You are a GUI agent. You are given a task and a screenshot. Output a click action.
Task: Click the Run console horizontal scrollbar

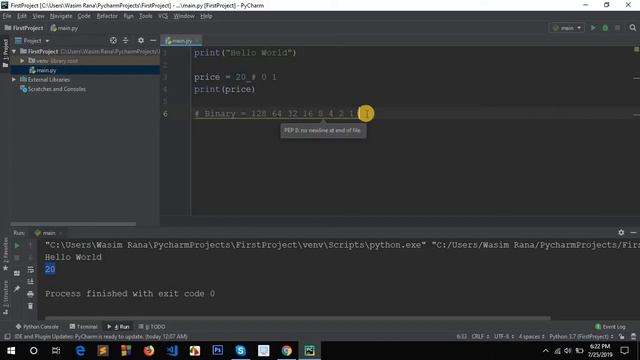(298, 318)
